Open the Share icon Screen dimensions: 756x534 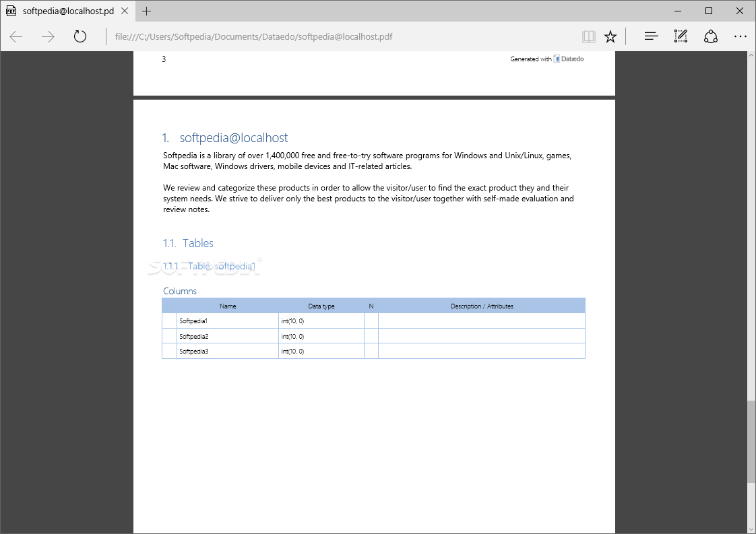[x=711, y=36]
